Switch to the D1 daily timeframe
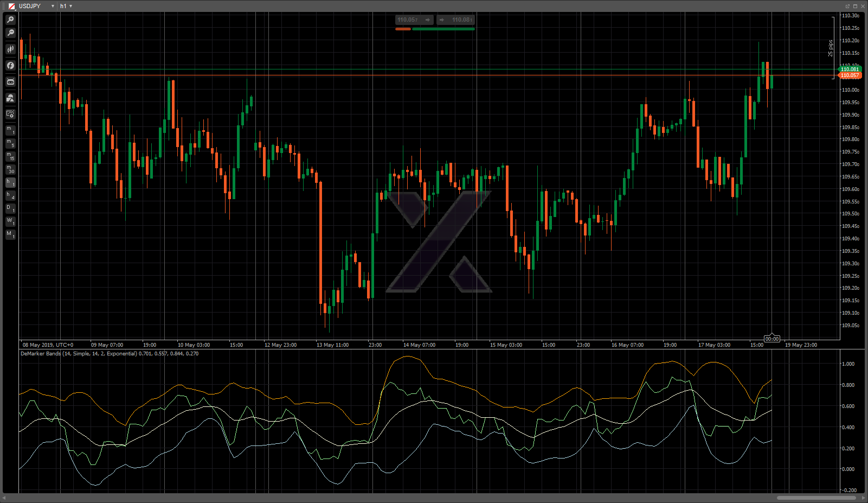The width and height of the screenshot is (868, 503). [x=10, y=209]
